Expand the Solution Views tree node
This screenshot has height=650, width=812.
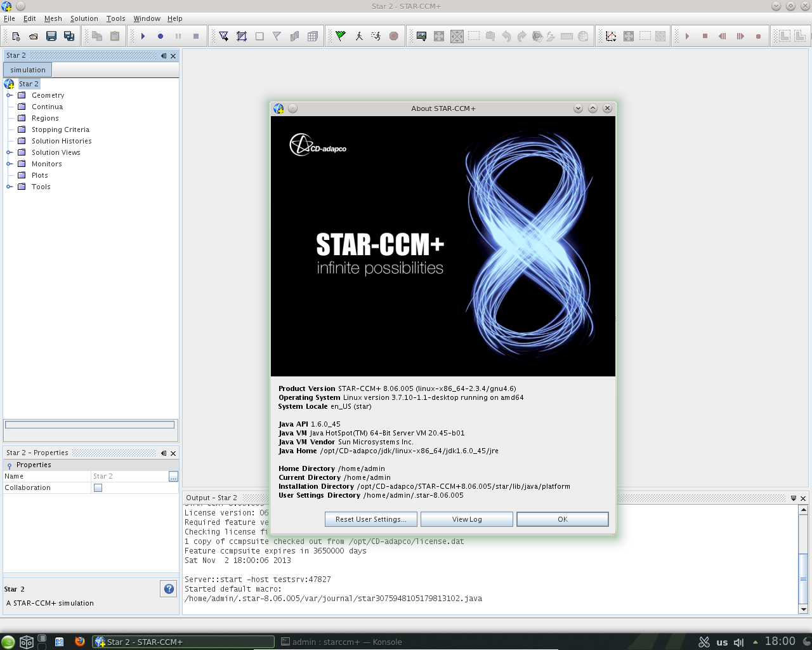pyautogui.click(x=10, y=152)
